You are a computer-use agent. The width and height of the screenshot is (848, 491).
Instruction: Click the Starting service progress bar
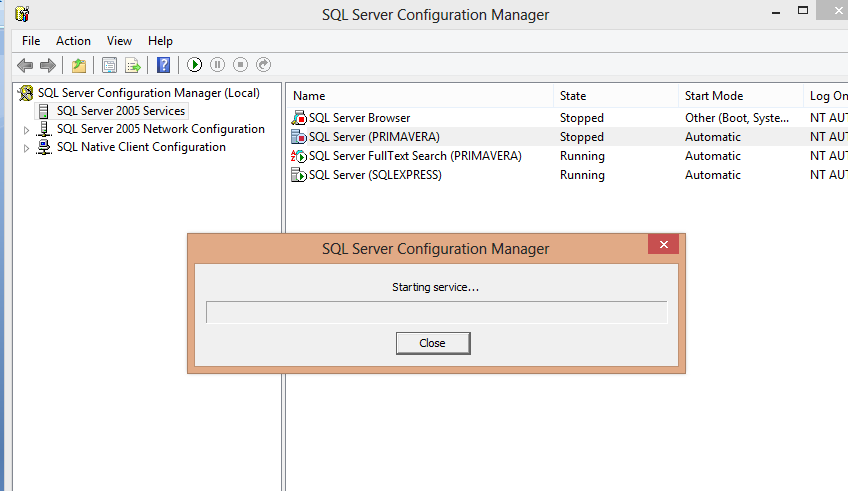(436, 313)
